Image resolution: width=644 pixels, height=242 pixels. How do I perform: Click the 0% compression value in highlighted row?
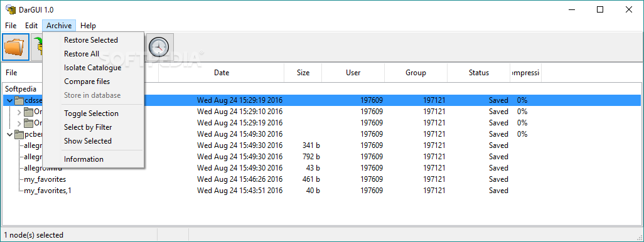[x=522, y=100]
